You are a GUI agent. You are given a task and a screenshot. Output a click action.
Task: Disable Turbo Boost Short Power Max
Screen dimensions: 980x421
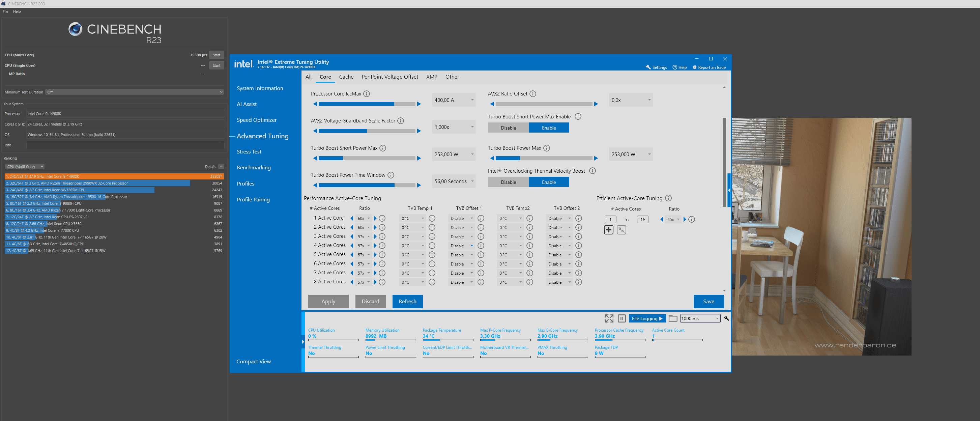508,128
